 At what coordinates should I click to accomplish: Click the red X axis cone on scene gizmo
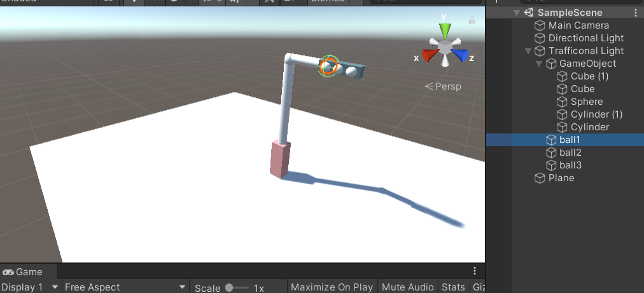pos(430,55)
